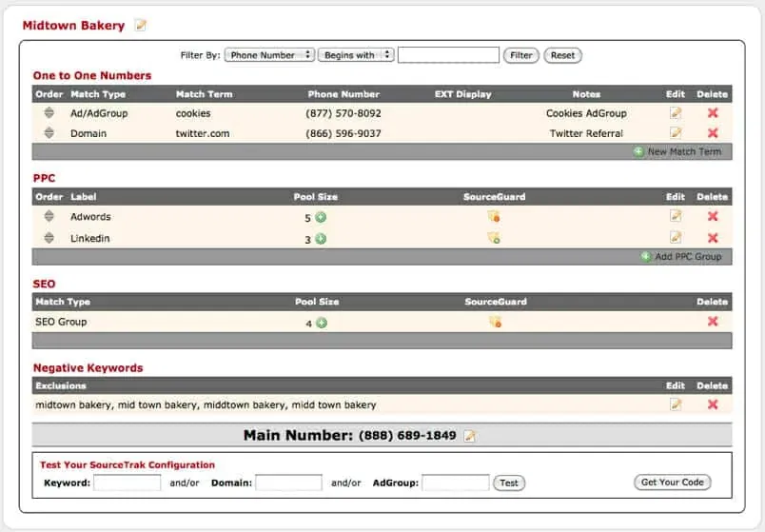Open the Begins with condition dropdown

(355, 55)
